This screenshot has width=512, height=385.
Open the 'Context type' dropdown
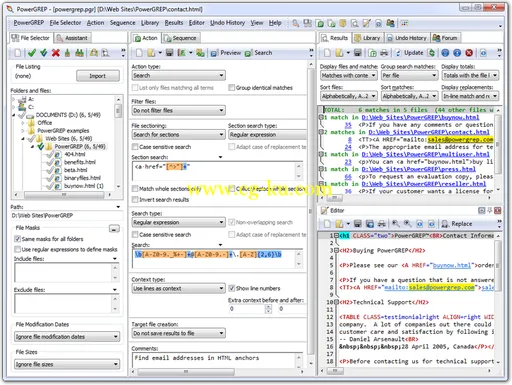[179, 288]
